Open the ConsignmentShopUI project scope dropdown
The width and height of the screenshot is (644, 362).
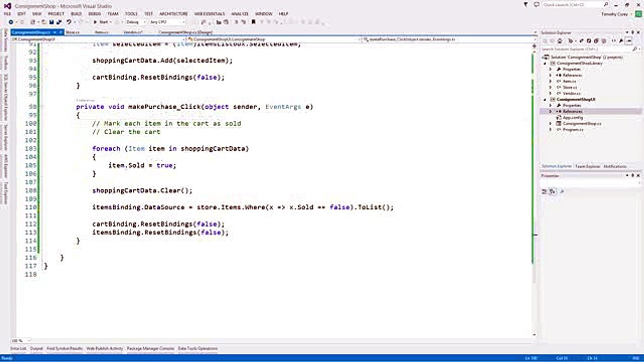99,39
